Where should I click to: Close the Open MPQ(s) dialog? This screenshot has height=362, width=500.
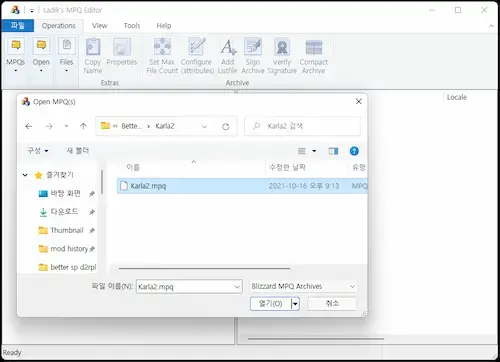(x=359, y=101)
